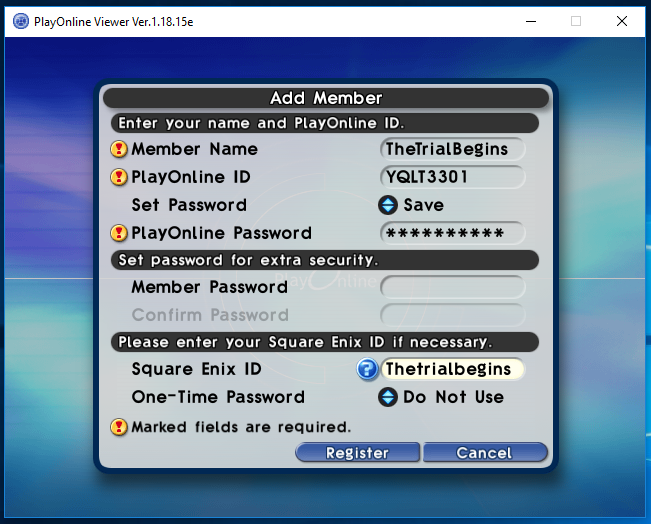This screenshot has height=524, width=651.
Task: Click required marker beside PlayOnline Password
Action: point(119,233)
